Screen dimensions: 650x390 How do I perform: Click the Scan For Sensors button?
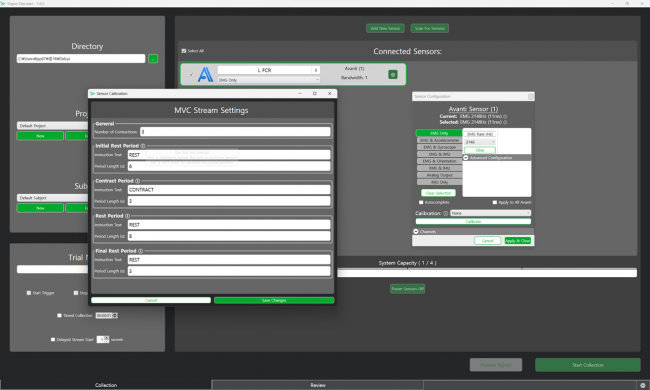(x=429, y=28)
